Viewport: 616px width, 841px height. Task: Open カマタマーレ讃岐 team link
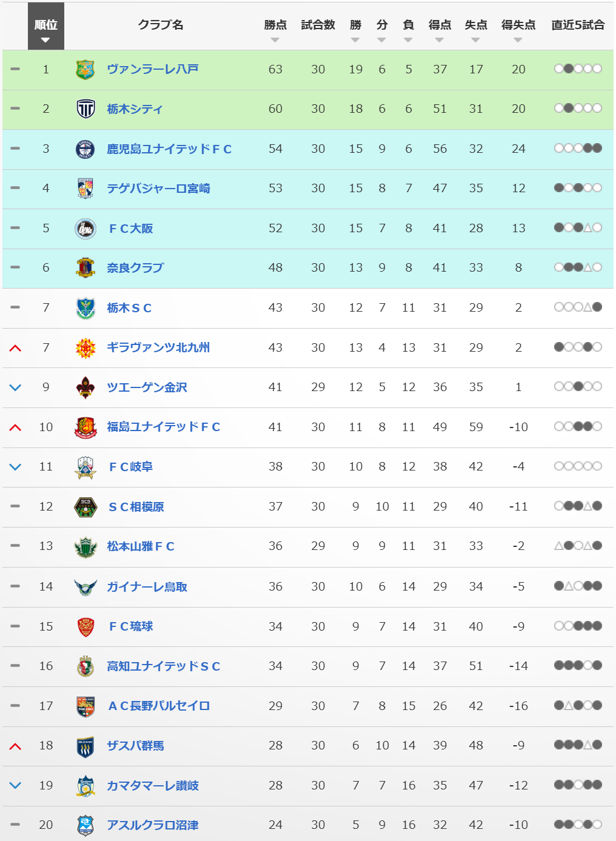click(x=153, y=786)
